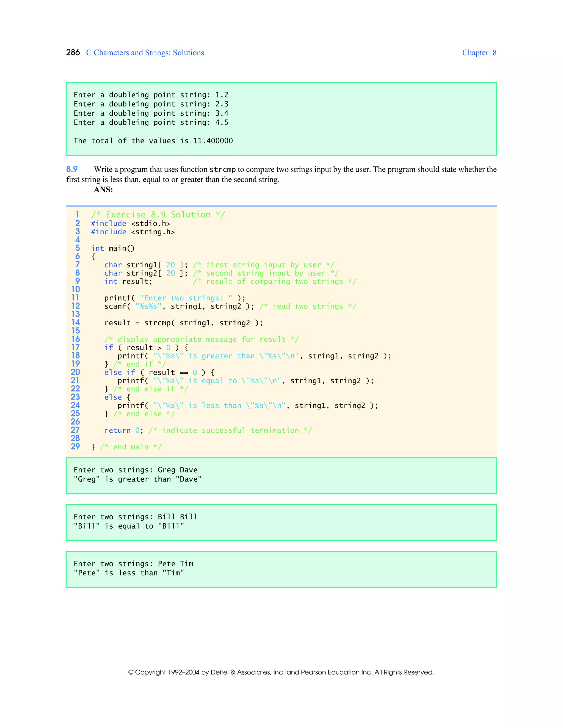Click 'Chapter 8' in page header
This screenshot has width=563, height=728.
coord(479,53)
